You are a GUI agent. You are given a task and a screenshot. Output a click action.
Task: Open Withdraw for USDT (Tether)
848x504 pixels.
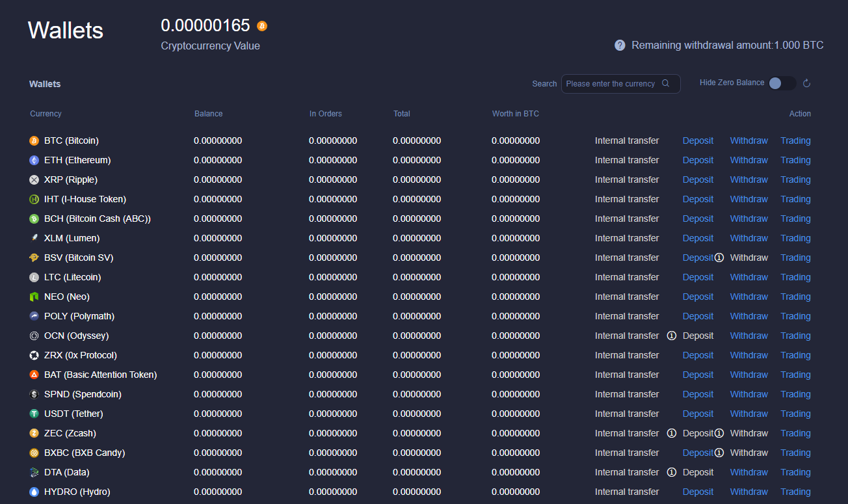(x=749, y=414)
